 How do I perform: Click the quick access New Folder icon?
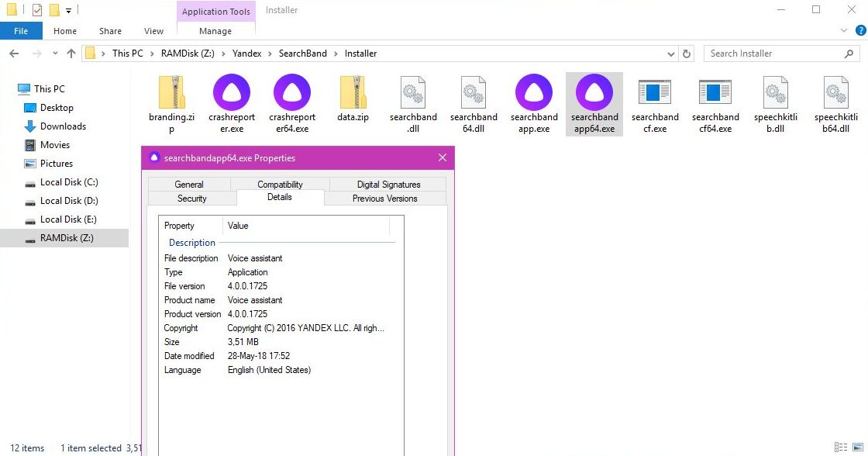(x=54, y=10)
